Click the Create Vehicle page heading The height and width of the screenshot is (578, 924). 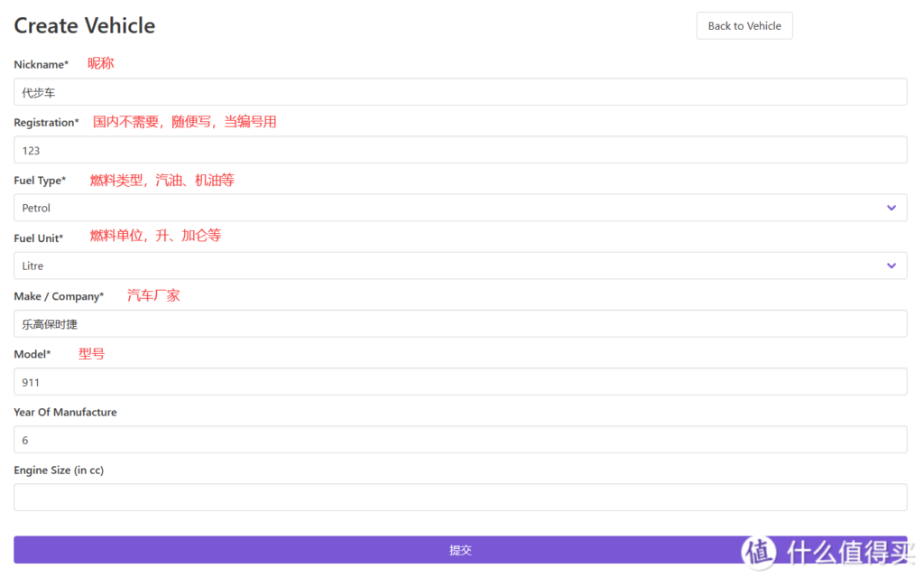click(85, 26)
